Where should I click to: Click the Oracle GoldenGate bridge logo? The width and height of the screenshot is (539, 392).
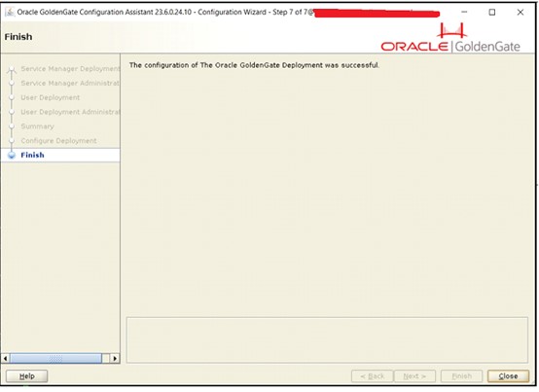[451, 31]
